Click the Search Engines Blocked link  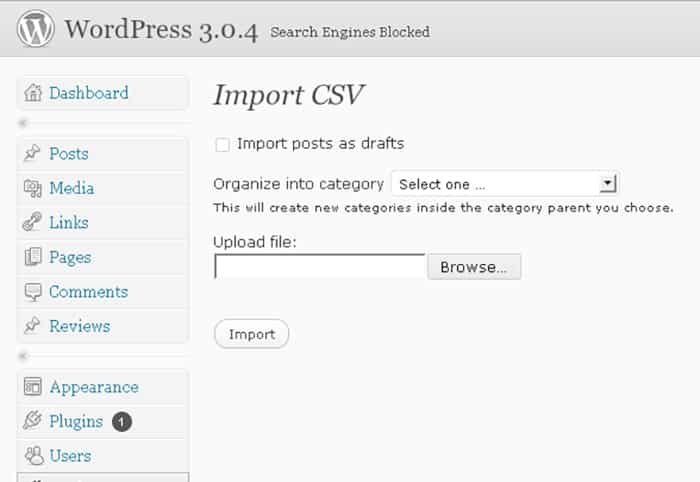350,32
